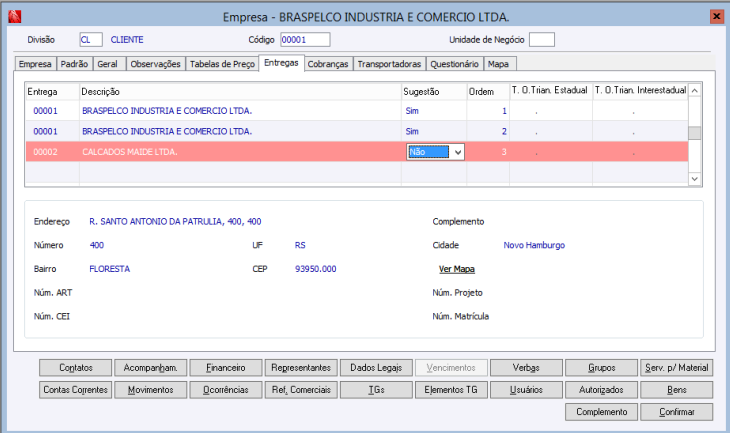
Task: Click the Financeiro button
Action: (226, 368)
